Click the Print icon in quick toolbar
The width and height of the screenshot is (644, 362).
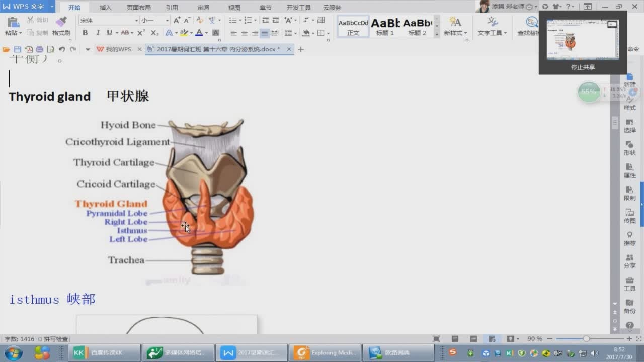point(40,49)
